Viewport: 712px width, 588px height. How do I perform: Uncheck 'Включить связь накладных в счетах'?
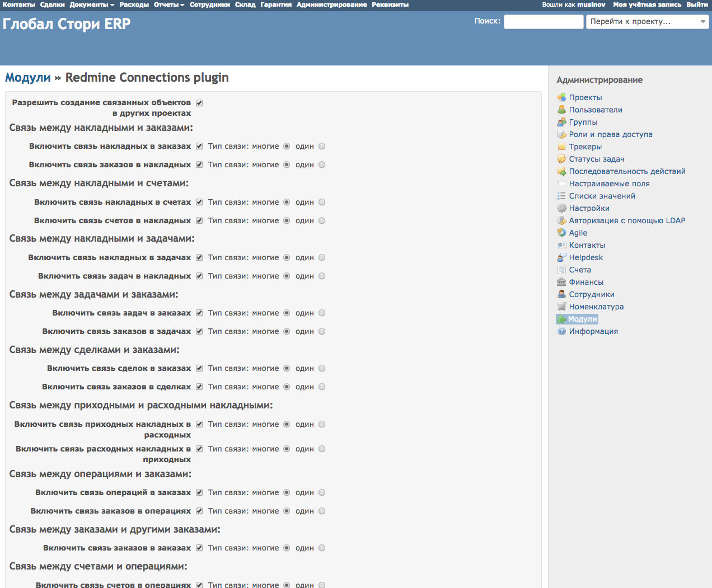click(199, 202)
